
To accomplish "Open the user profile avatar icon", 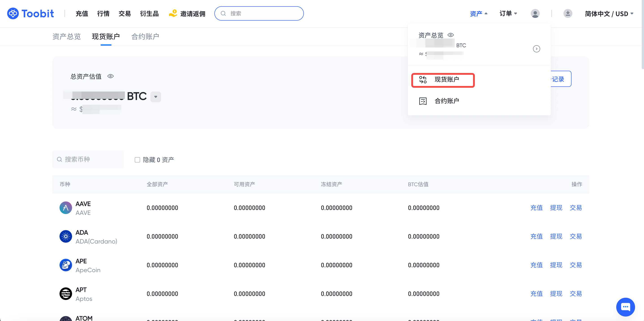I will [535, 13].
